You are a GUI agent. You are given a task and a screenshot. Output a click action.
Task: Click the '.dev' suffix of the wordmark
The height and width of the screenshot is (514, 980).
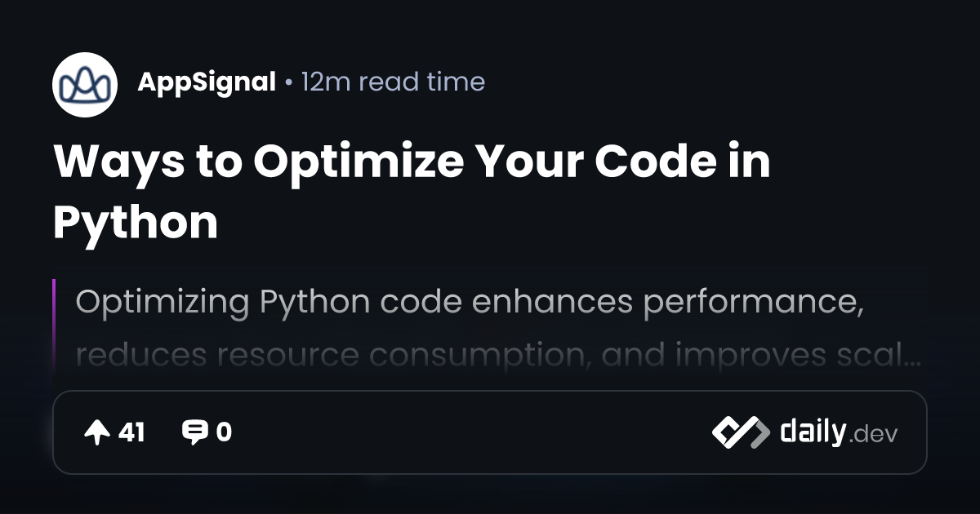click(873, 434)
